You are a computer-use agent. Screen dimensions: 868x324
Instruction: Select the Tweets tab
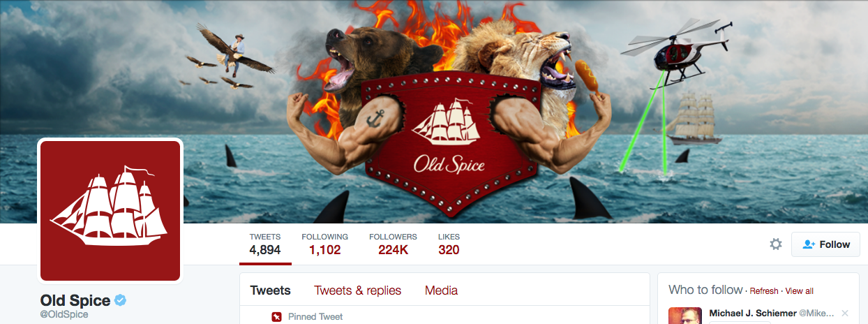click(271, 290)
